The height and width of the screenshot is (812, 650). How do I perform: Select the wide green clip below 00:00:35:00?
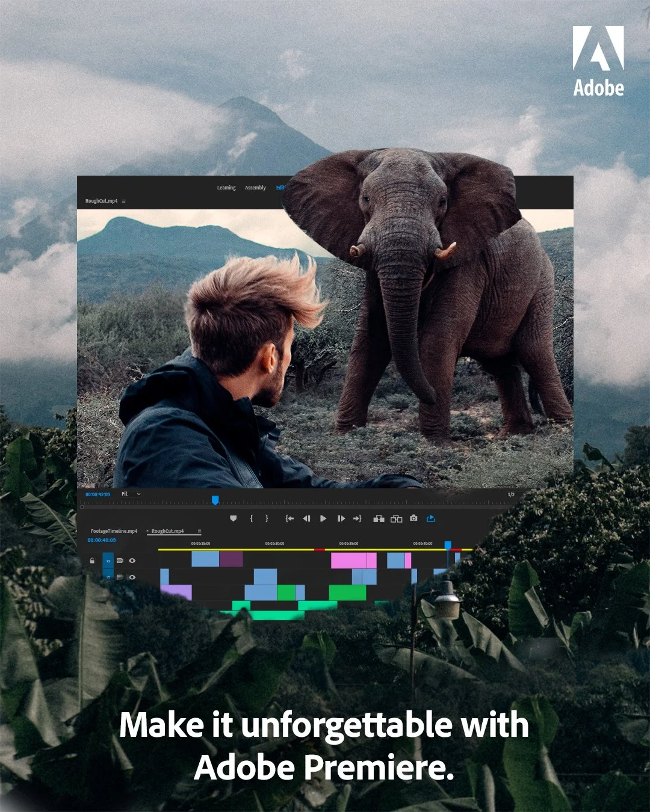[x=347, y=592]
